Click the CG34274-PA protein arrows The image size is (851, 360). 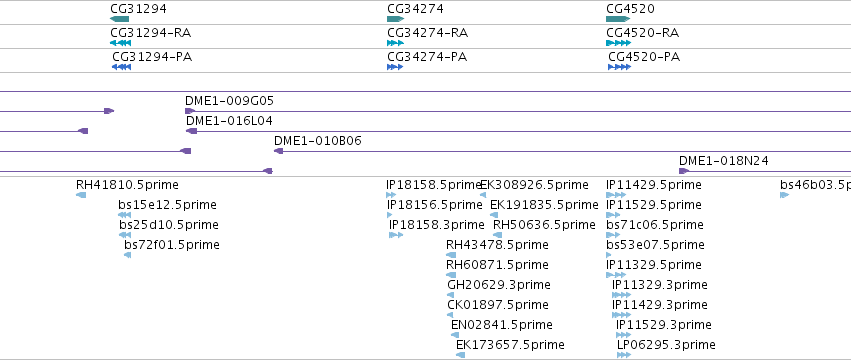(395, 67)
